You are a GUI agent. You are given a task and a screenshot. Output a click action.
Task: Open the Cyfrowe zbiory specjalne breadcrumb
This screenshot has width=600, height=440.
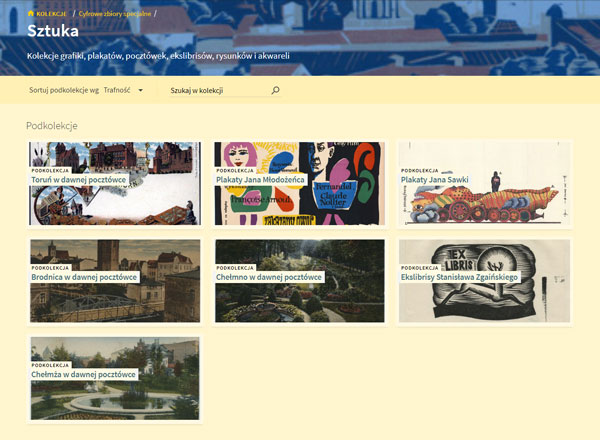coord(115,14)
